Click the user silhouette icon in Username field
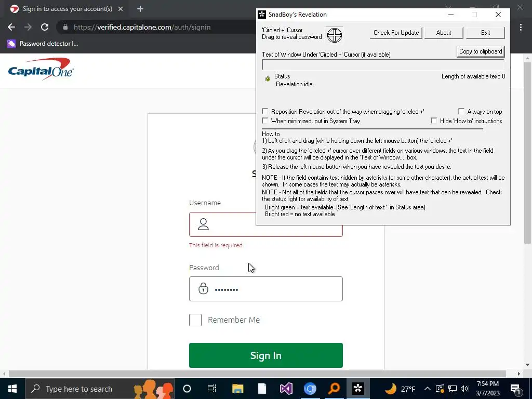 (203, 224)
